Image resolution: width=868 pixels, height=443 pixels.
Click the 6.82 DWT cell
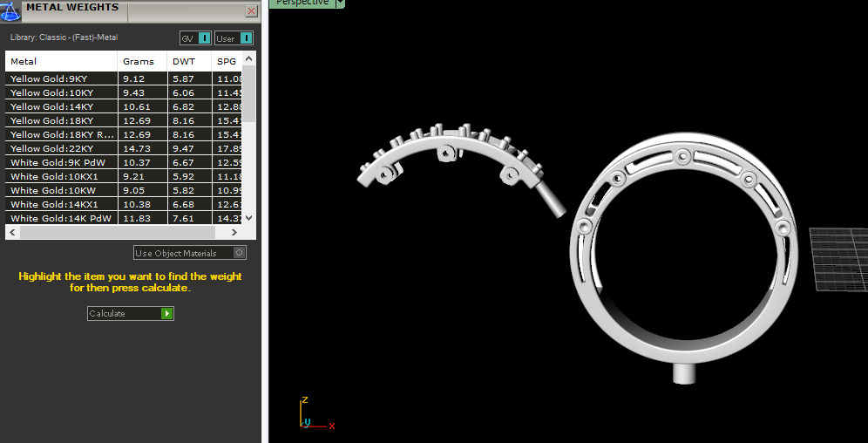[x=189, y=106]
